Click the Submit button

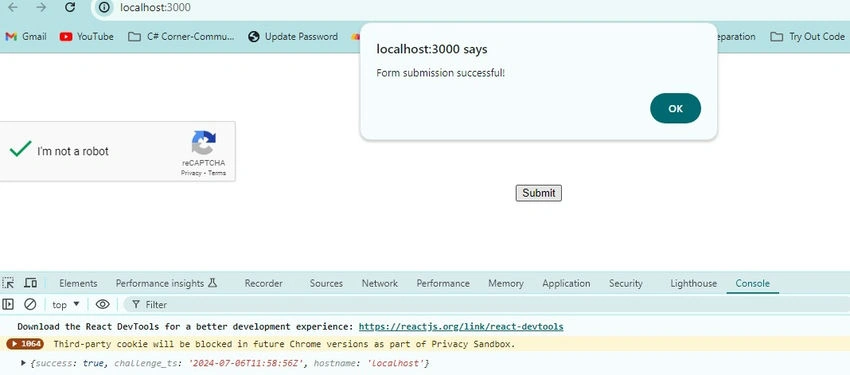coord(538,193)
